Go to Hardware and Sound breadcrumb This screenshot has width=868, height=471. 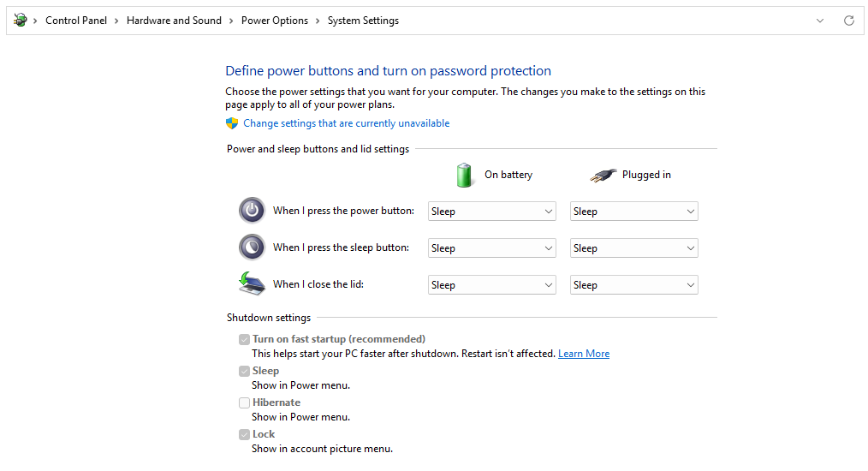[174, 21]
